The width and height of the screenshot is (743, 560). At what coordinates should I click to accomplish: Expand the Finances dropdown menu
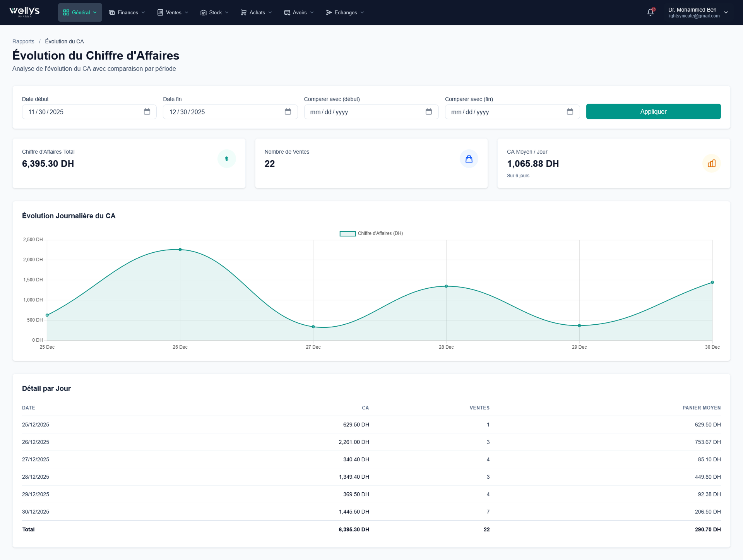[127, 12]
